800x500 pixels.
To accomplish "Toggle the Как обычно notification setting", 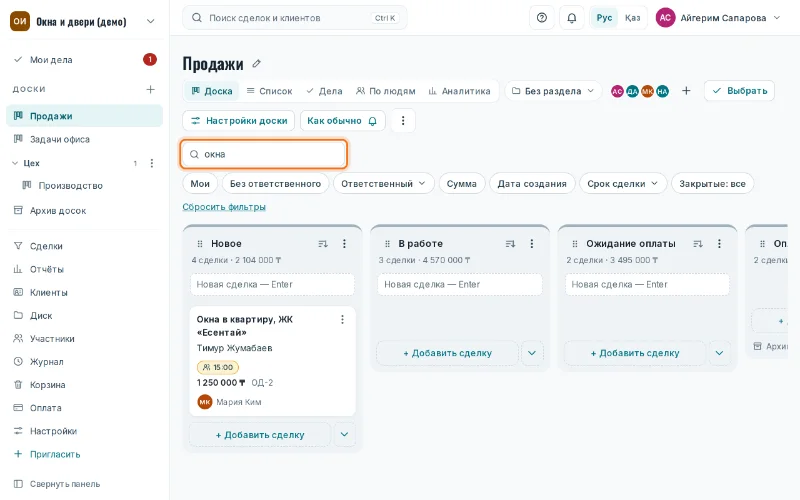I will pos(342,121).
